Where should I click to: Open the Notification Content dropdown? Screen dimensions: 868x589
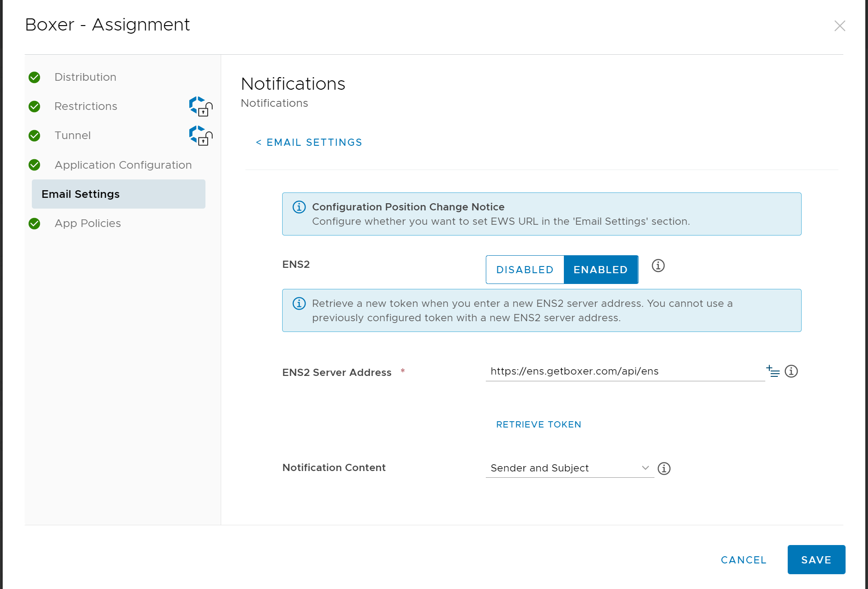[x=570, y=468]
